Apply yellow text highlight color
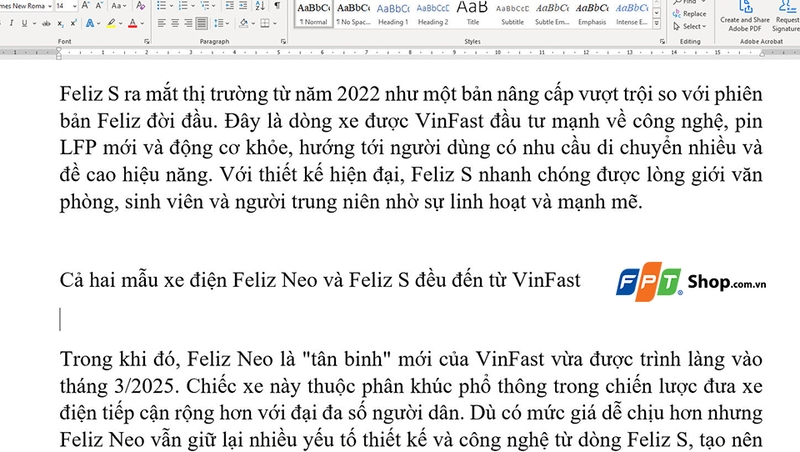Screen dimensions: 800x452 [x=111, y=23]
